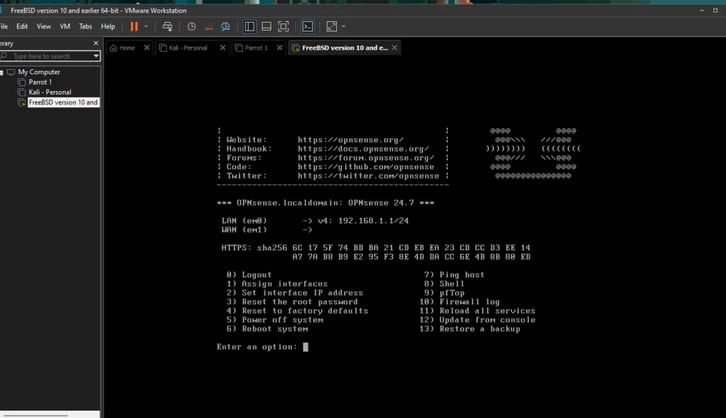Click '1) Assign interfaces' in the console
This screenshot has width=726, height=418.
point(277,284)
